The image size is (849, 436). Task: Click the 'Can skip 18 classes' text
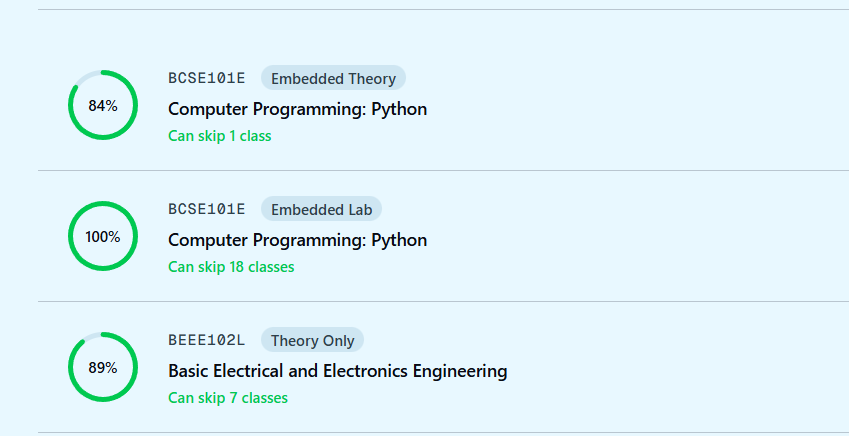point(231,267)
